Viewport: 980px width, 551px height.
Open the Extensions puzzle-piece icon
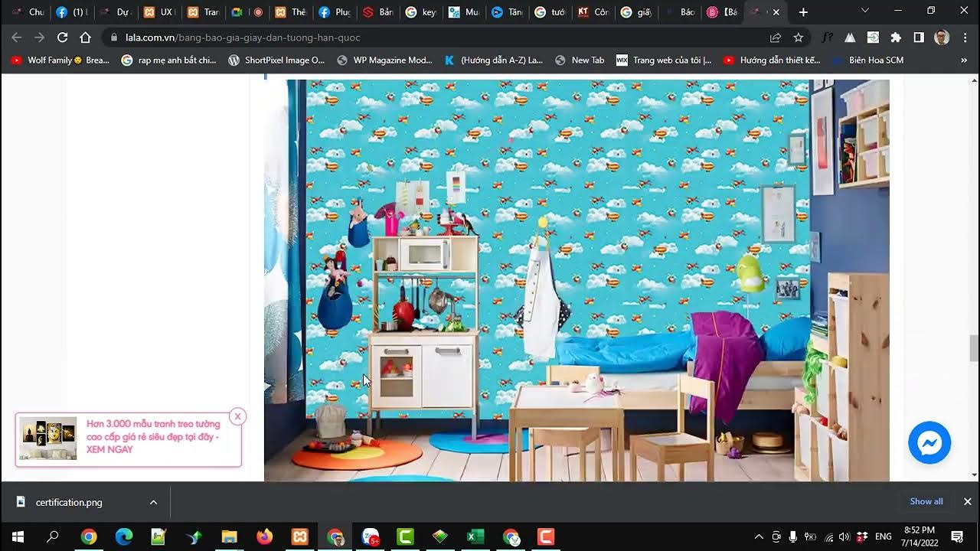pos(896,37)
